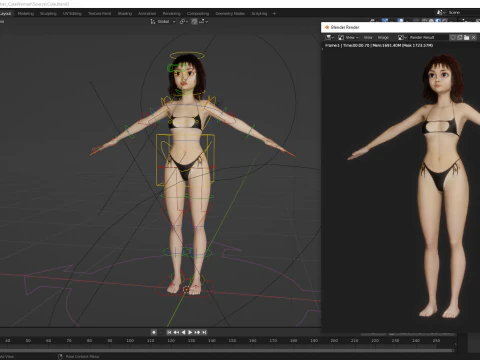
Task: Open the View mode dropdown in render window header
Action: coord(348,38)
